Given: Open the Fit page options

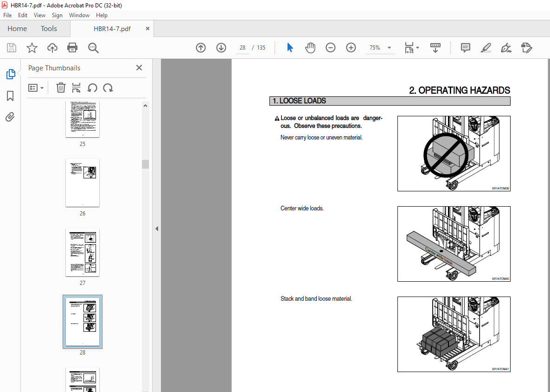Looking at the screenshot, I should click(412, 48).
